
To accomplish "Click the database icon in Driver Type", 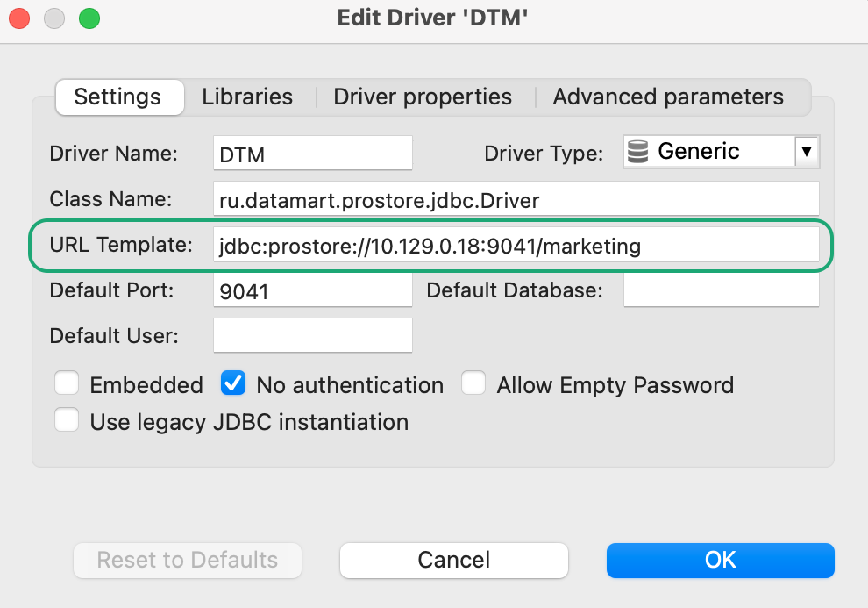I will [x=639, y=152].
